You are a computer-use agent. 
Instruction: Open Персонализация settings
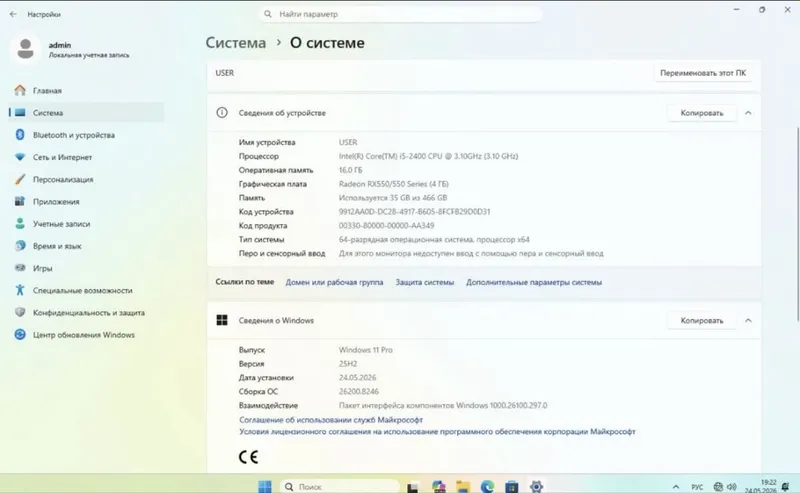point(86,179)
